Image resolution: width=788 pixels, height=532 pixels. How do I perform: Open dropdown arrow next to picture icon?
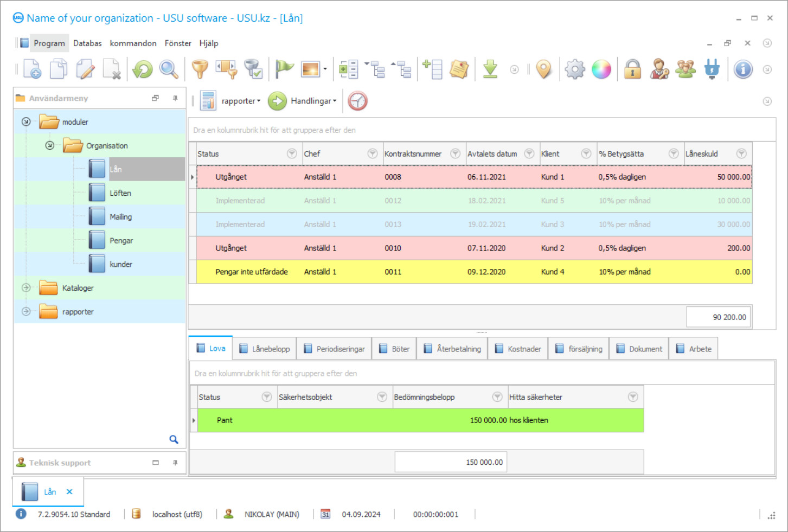pos(325,69)
